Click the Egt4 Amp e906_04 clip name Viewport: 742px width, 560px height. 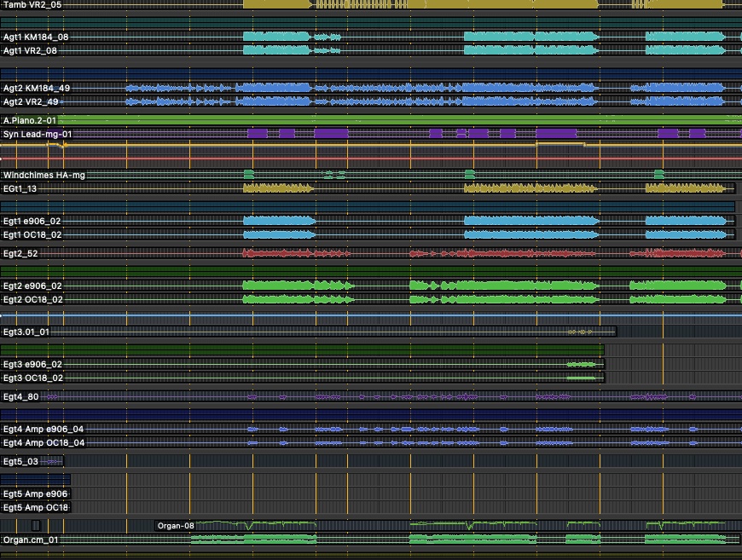click(x=43, y=429)
